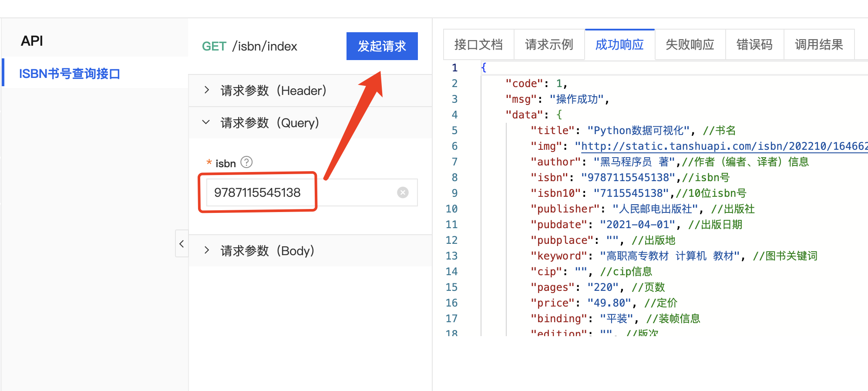This screenshot has height=391, width=868.
Task: Click the isbn parameter label
Action: [225, 163]
